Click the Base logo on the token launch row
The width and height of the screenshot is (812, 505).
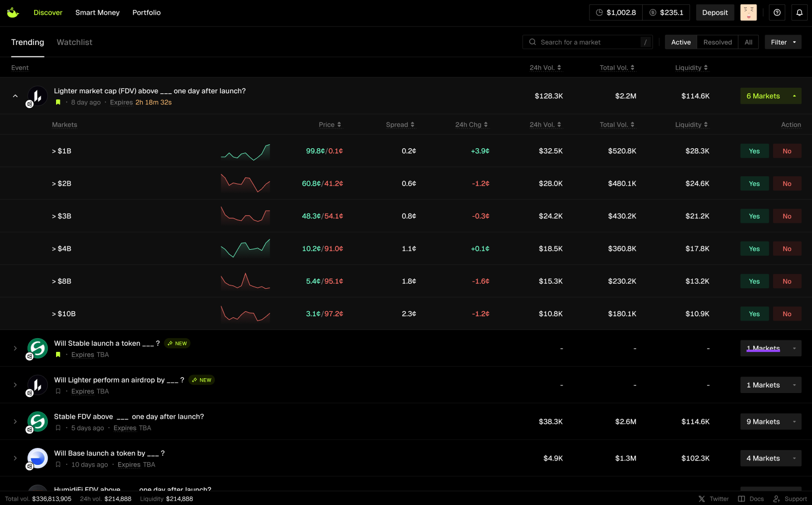point(37,457)
